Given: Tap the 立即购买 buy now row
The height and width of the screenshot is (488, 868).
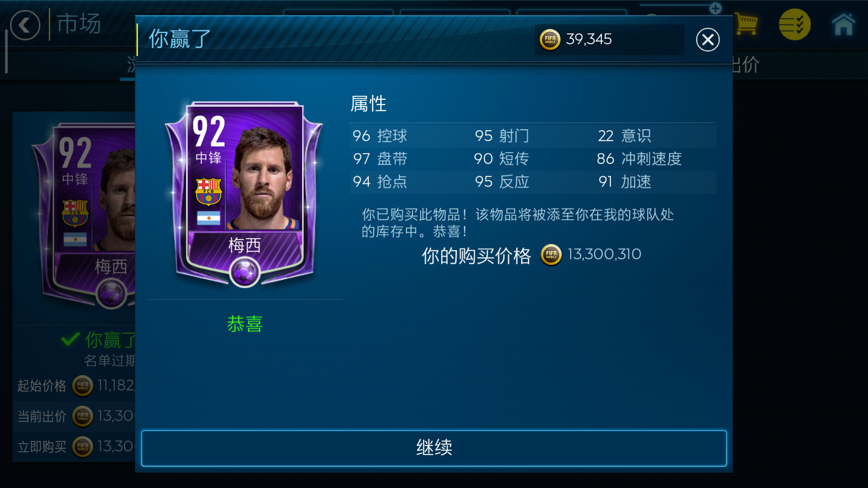Looking at the screenshot, I should (75, 446).
